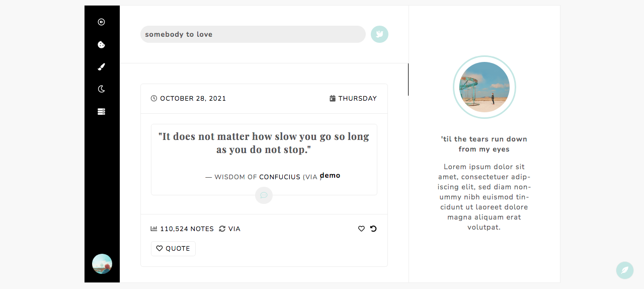644x289 pixels.
Task: Click the Thursday calendar label
Action: pyautogui.click(x=353, y=99)
